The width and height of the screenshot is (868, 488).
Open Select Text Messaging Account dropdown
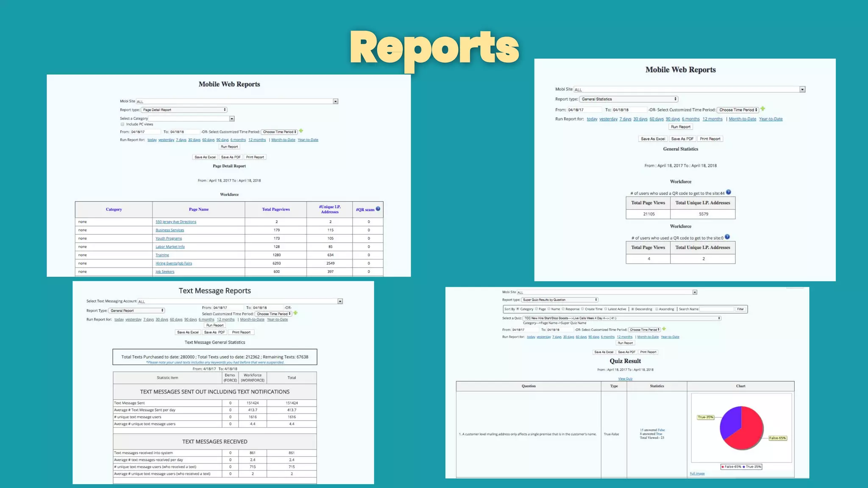[240, 301]
